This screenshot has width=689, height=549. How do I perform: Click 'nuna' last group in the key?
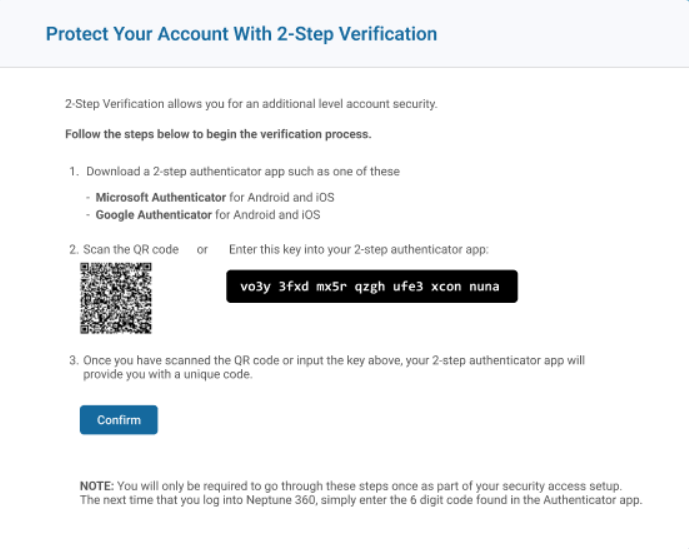484,287
